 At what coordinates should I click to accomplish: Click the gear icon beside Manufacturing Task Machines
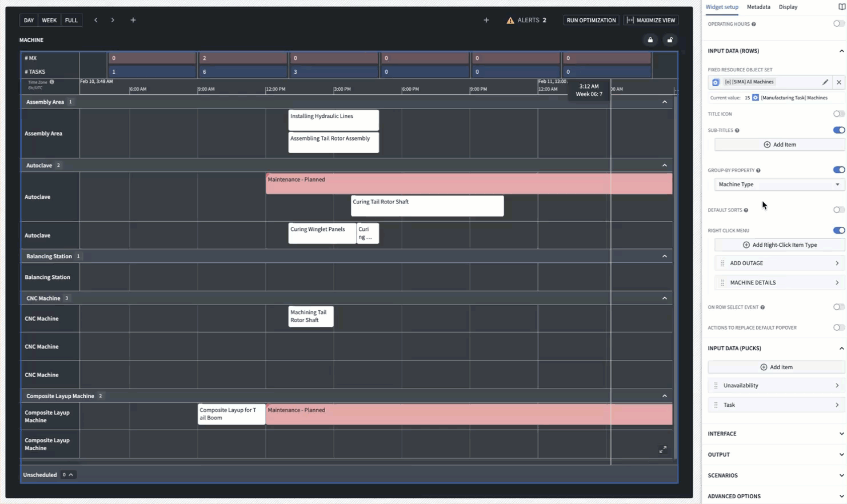click(x=755, y=97)
